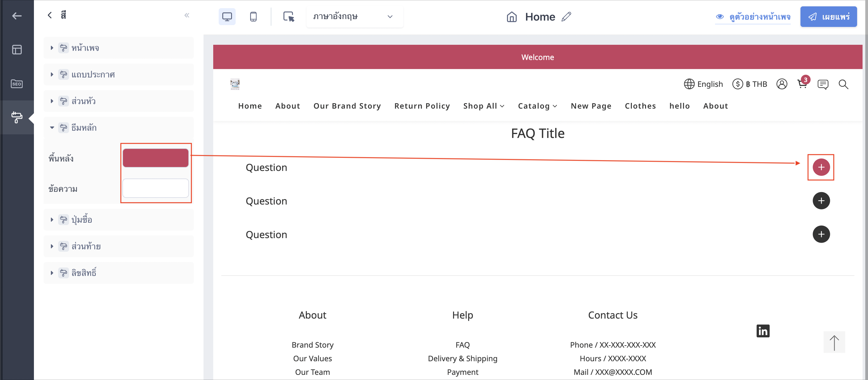
Task: Open the THB currency selector
Action: (x=749, y=84)
